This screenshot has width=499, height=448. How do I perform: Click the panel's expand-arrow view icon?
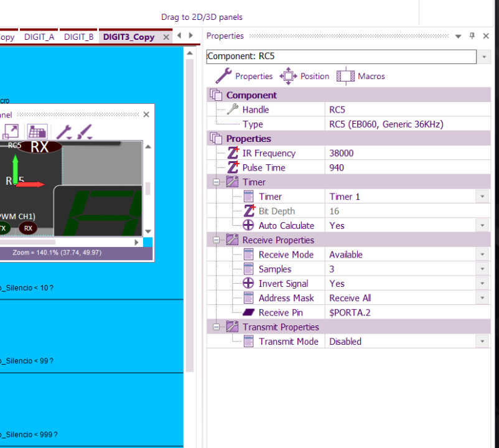[10, 132]
